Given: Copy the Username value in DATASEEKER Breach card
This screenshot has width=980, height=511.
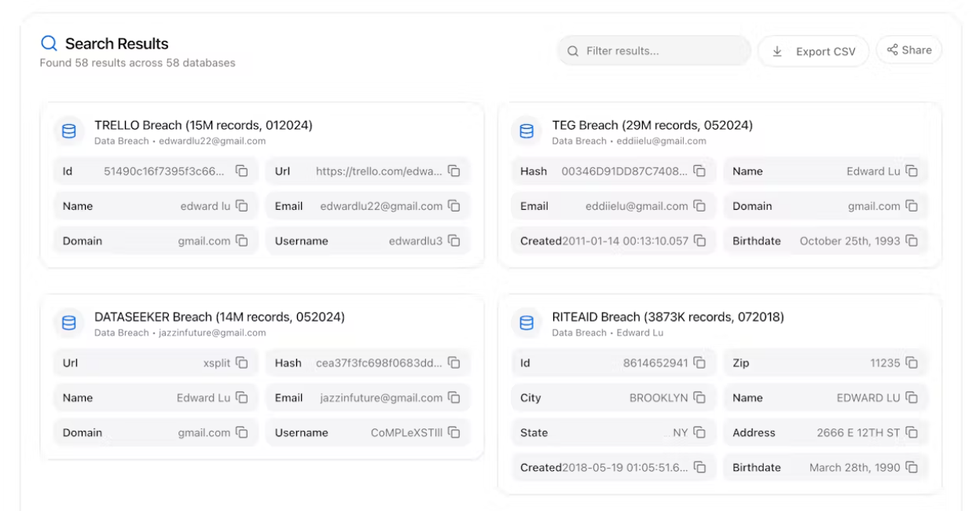Looking at the screenshot, I should coord(454,432).
